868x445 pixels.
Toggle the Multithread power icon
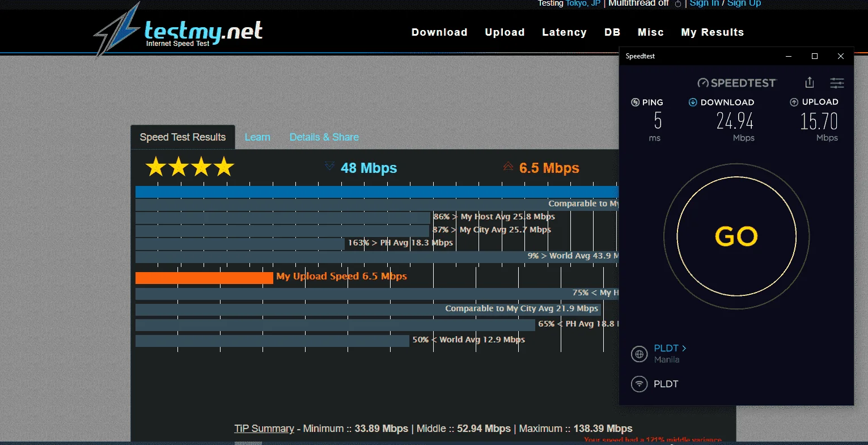678,3
